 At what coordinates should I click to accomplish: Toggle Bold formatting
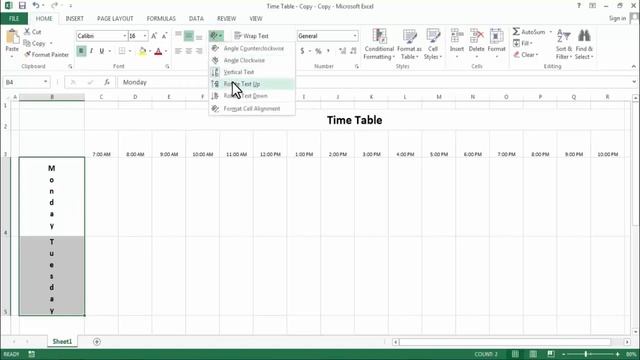pyautogui.click(x=81, y=51)
